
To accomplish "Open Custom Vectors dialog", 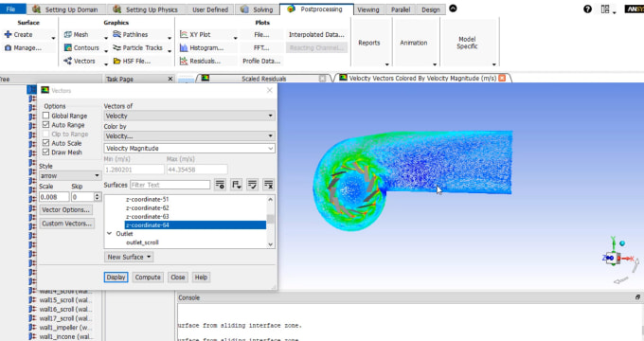I will tap(67, 224).
